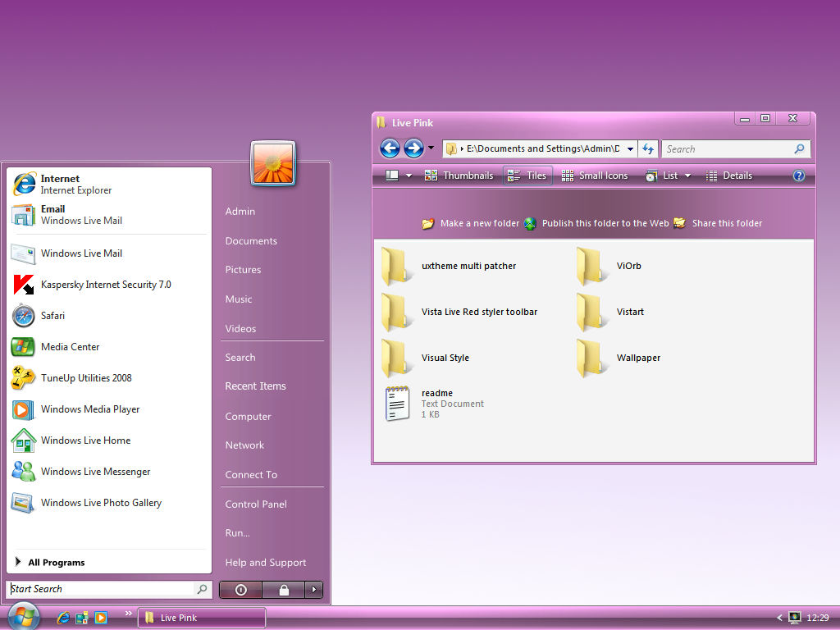
Task: Expand the address bar path dropdown
Action: pos(630,148)
